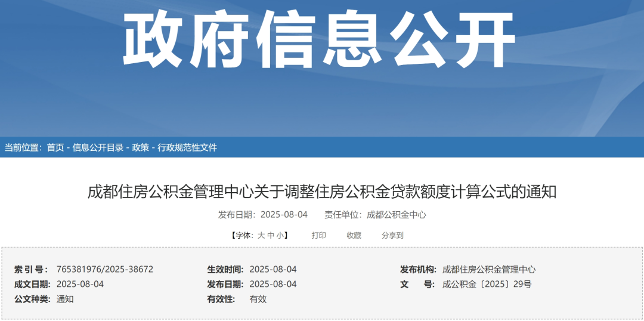Open the 首页 breadcrumb link
The width and height of the screenshot is (644, 321).
tap(55, 147)
